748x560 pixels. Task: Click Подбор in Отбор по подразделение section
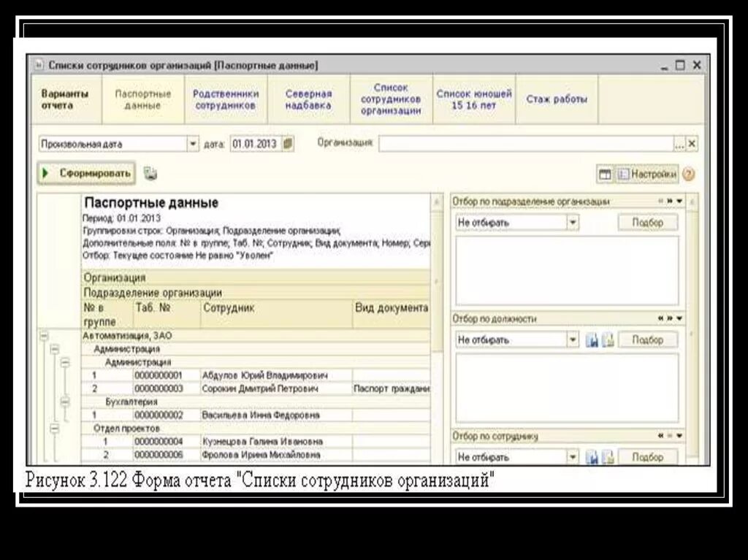point(648,222)
